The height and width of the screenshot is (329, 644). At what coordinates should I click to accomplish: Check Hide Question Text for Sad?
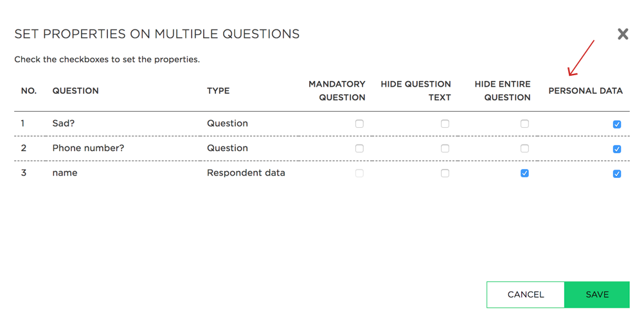click(x=445, y=123)
